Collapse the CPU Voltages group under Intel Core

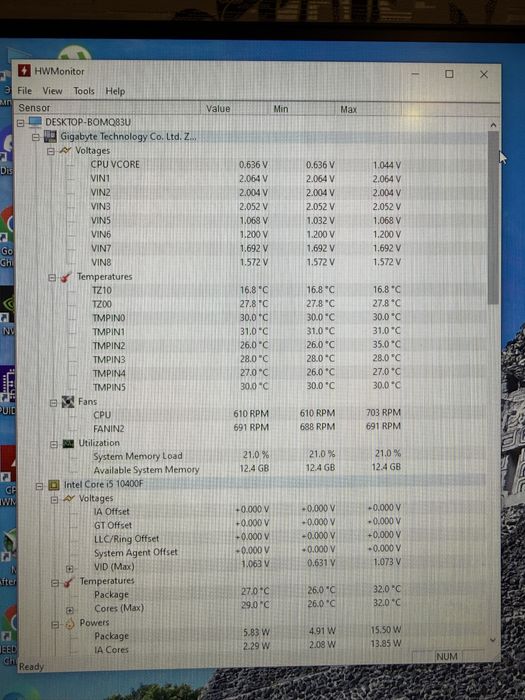coord(54,500)
